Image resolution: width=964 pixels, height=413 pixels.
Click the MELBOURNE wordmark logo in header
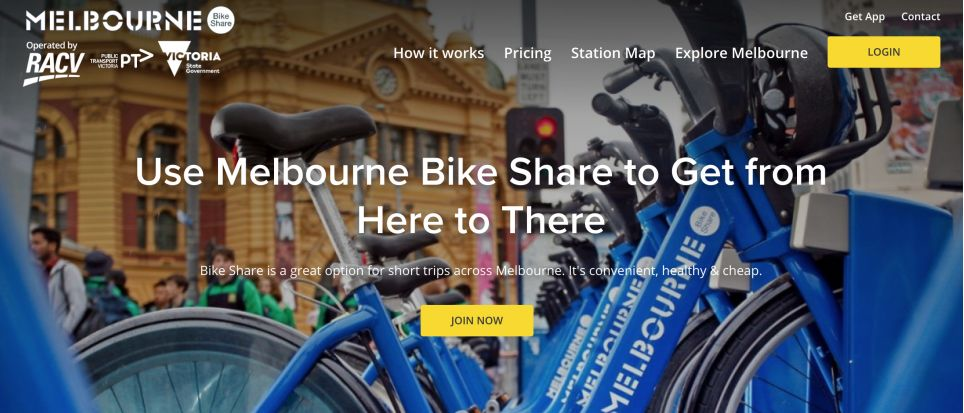114,20
